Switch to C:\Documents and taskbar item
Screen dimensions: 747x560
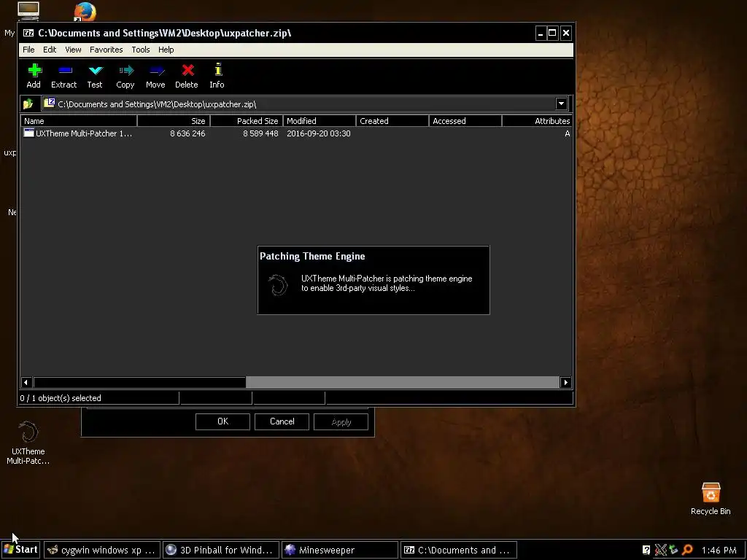click(x=459, y=550)
